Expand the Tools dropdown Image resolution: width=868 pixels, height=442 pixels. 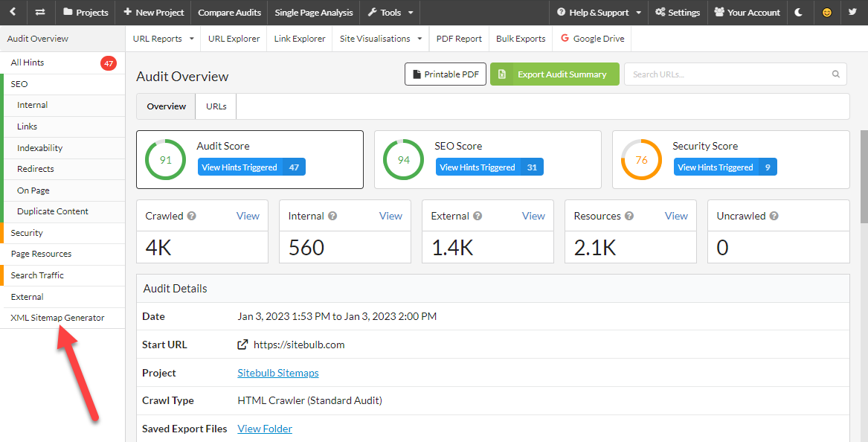point(390,12)
